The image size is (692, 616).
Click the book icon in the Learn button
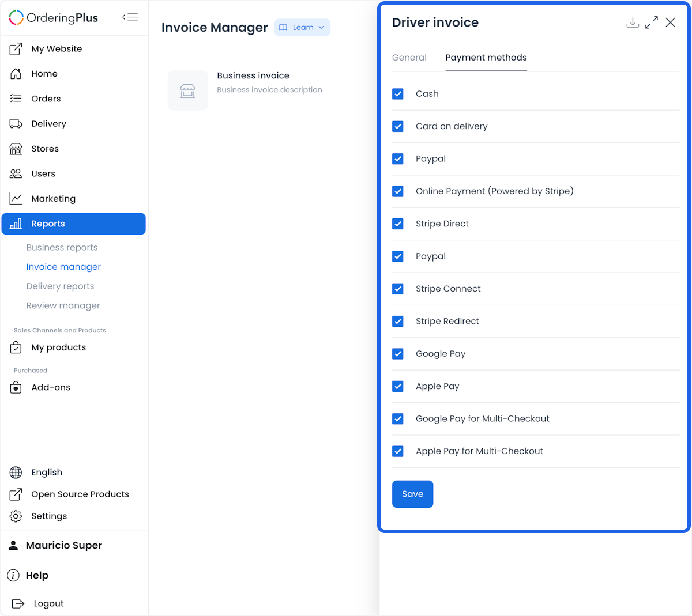pyautogui.click(x=283, y=27)
